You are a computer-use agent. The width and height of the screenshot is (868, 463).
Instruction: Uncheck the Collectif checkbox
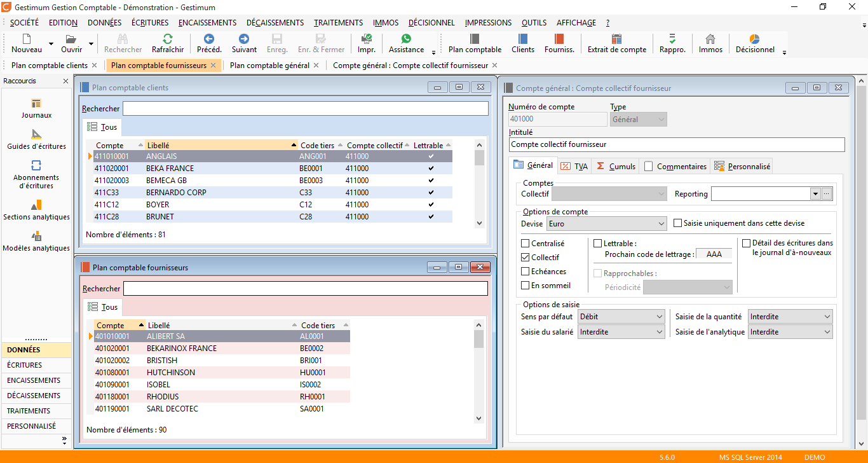(x=526, y=258)
